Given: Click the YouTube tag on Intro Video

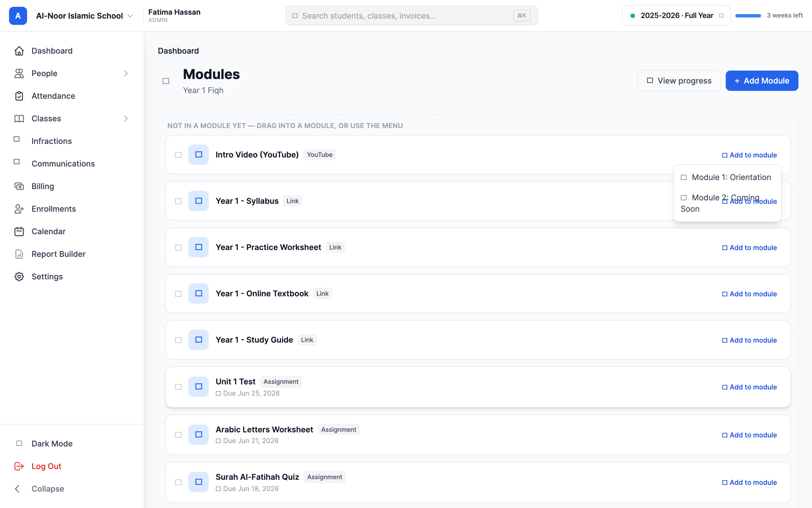Looking at the screenshot, I should (x=319, y=155).
